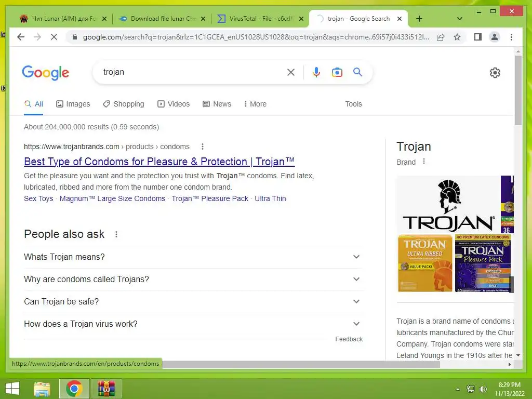Expand 'Can Trojan be safe?' question
This screenshot has width=532, height=399.
pyautogui.click(x=193, y=302)
